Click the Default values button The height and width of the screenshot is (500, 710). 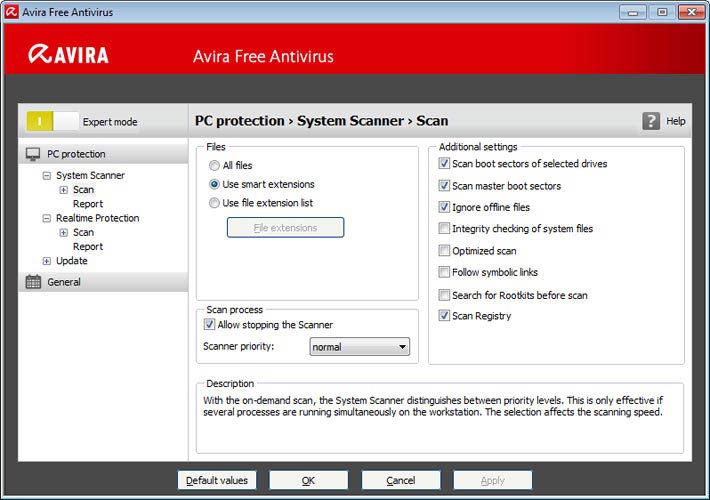click(217, 480)
